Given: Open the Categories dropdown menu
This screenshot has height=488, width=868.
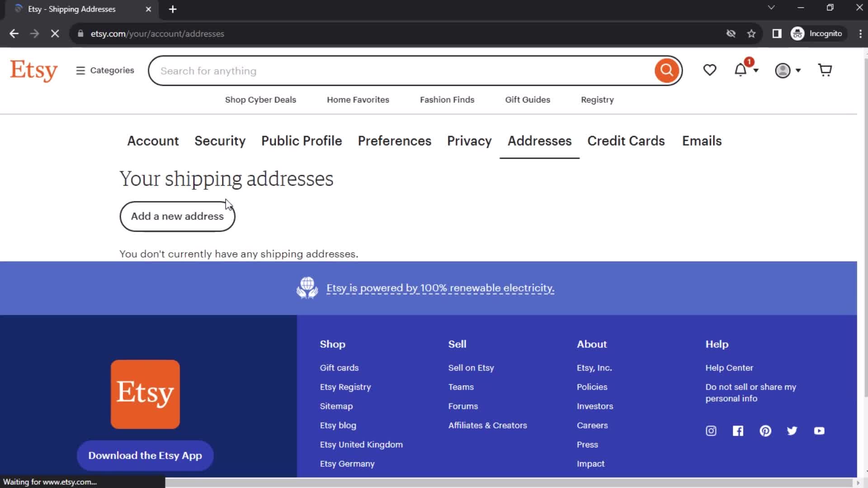Looking at the screenshot, I should [105, 70].
